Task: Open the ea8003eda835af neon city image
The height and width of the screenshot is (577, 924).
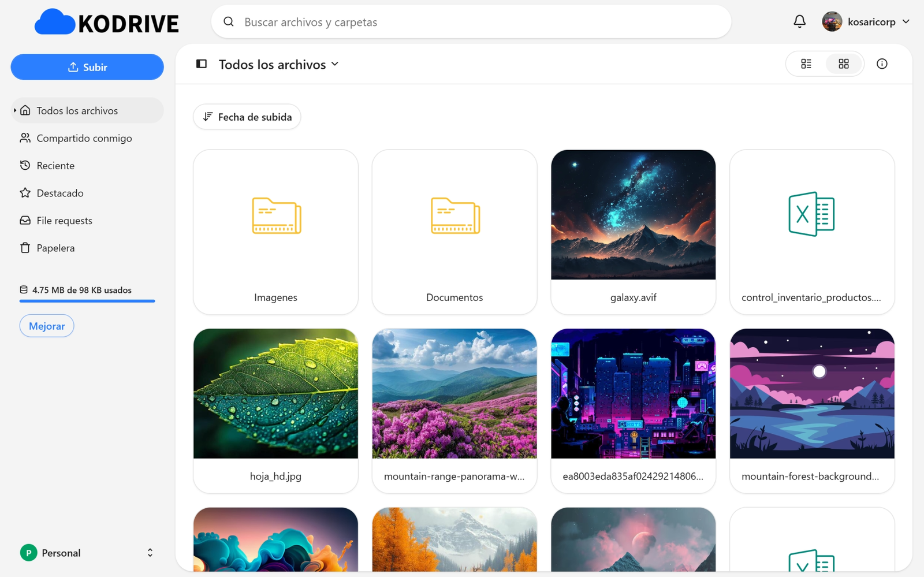Action: [x=634, y=394]
